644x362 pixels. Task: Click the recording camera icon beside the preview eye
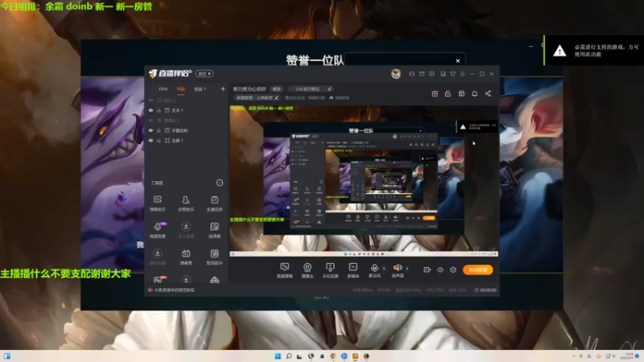tap(427, 269)
